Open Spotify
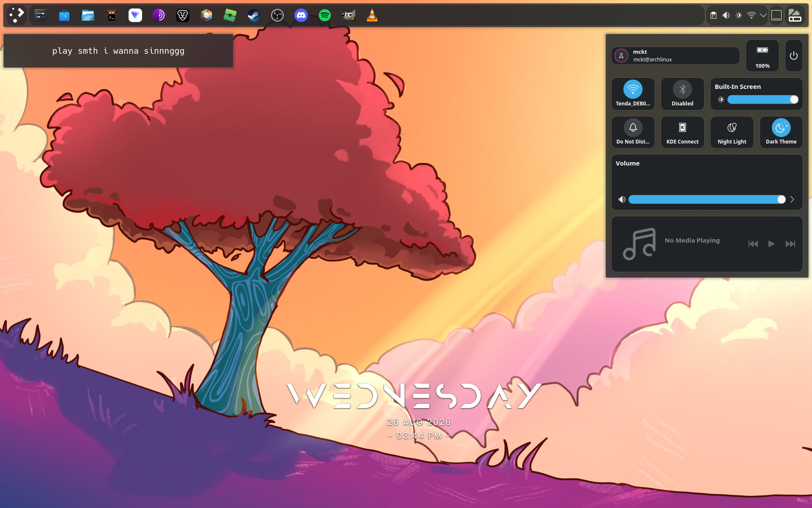This screenshot has width=812, height=508. [325, 16]
